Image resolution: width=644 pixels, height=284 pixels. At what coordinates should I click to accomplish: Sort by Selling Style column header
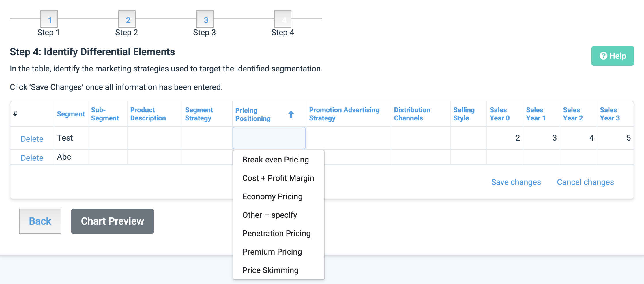coord(464,114)
